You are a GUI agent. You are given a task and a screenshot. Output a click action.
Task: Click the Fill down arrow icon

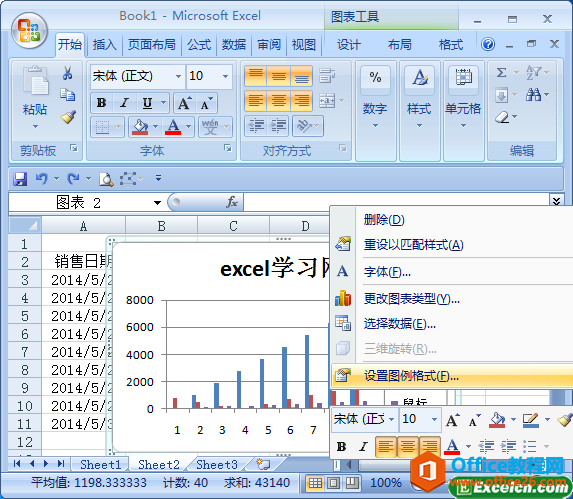502,95
